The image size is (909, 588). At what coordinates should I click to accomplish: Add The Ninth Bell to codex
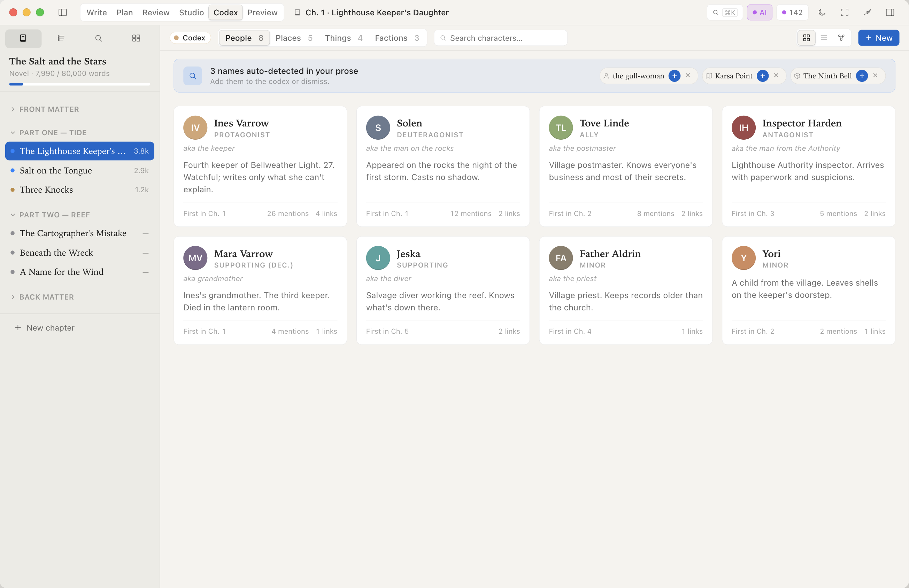[862, 76]
